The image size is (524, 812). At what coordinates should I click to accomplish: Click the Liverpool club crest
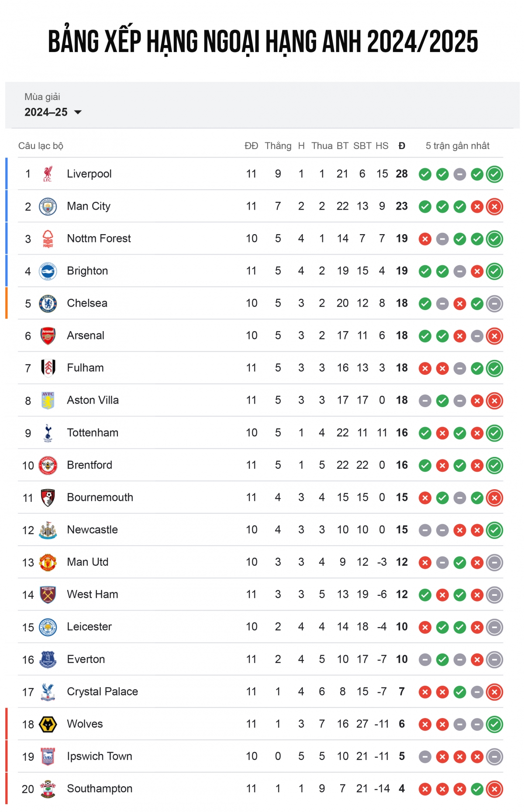48,174
